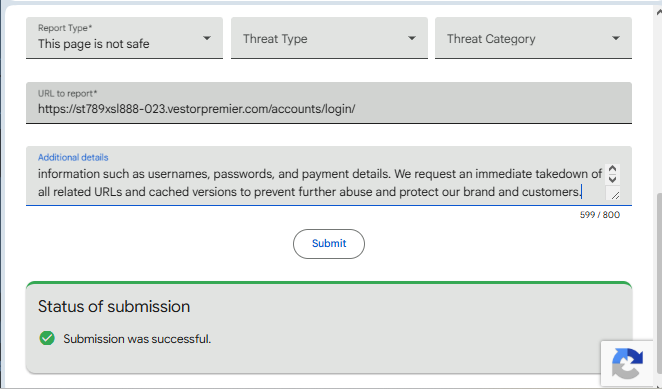
Task: Focus the URL to report field
Action: tap(329, 103)
